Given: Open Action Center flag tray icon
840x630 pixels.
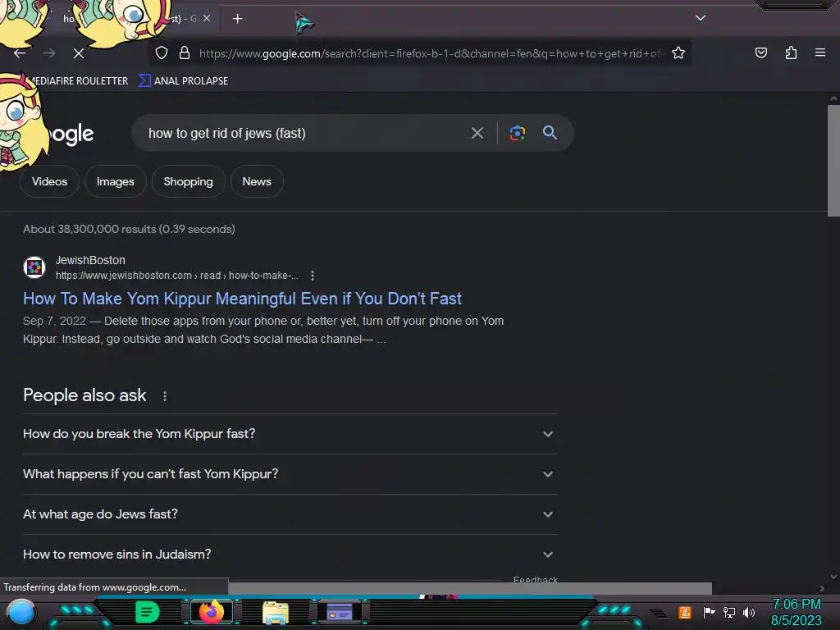Looking at the screenshot, I should (x=709, y=612).
